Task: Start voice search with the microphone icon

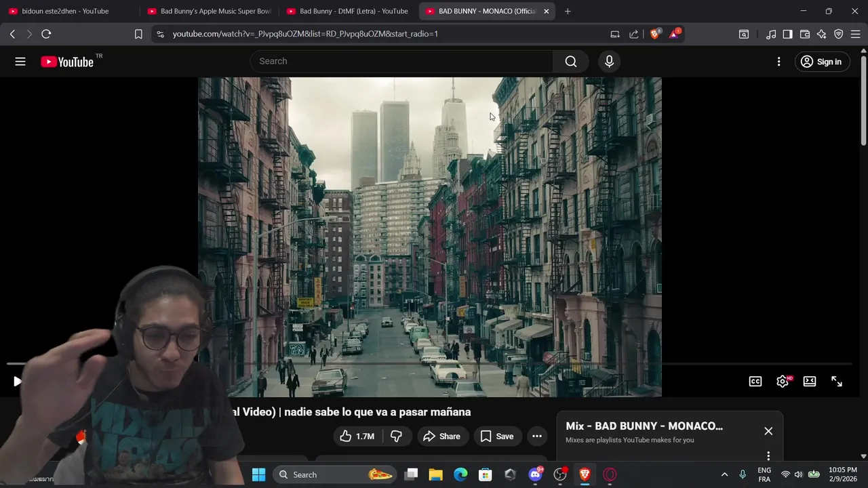Action: click(x=609, y=62)
